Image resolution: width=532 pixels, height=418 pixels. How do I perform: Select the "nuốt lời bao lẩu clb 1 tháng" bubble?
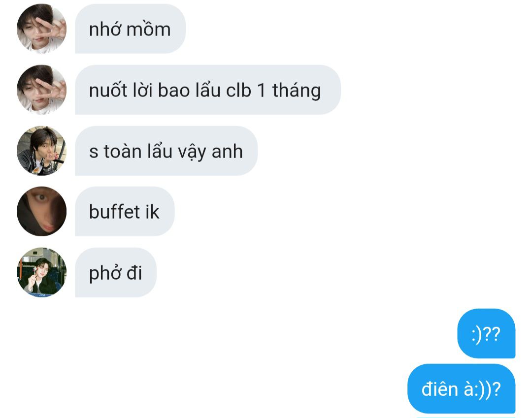208,90
